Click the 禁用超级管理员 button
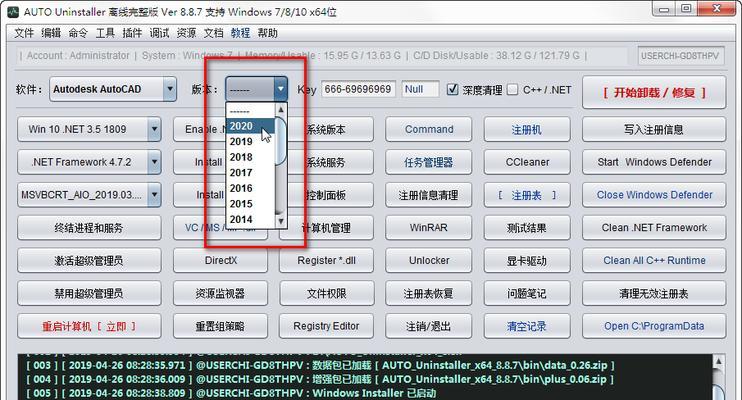 tap(89, 293)
